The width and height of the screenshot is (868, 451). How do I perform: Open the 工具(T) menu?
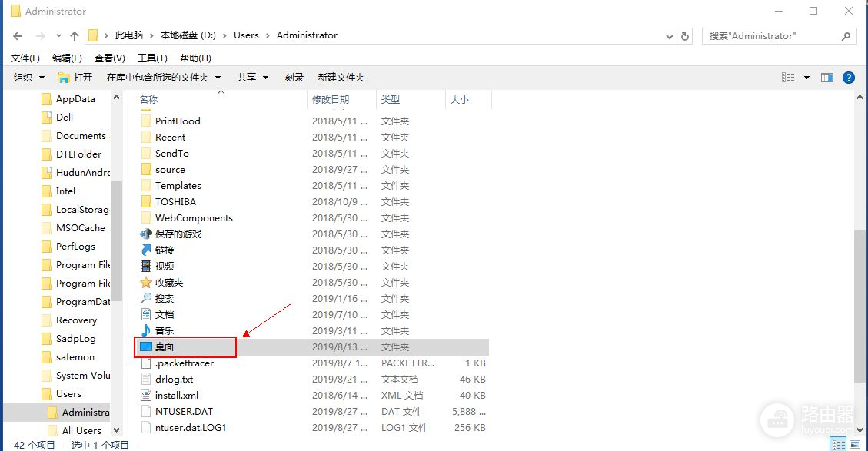tap(152, 58)
